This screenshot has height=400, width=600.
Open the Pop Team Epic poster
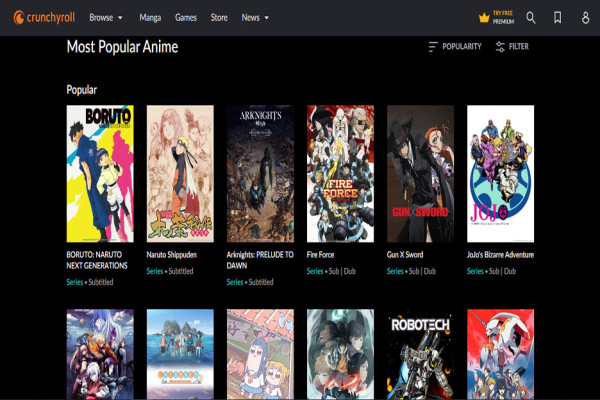coord(260,354)
